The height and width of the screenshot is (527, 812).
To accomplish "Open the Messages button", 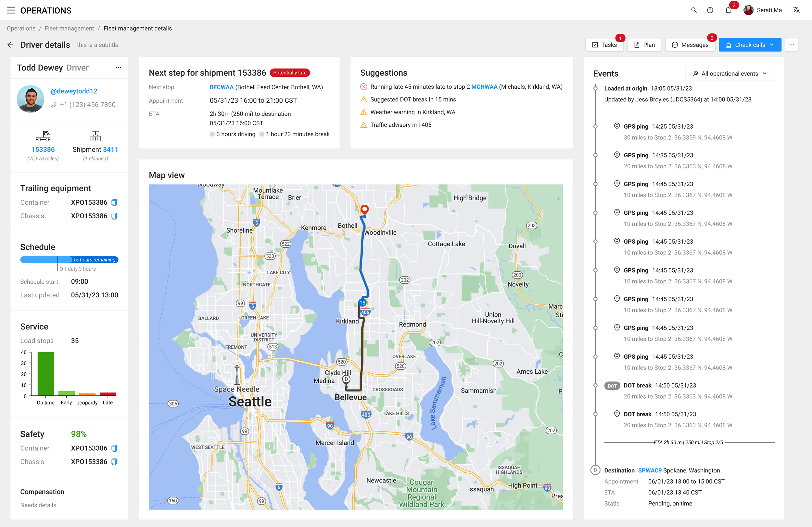I will [690, 45].
